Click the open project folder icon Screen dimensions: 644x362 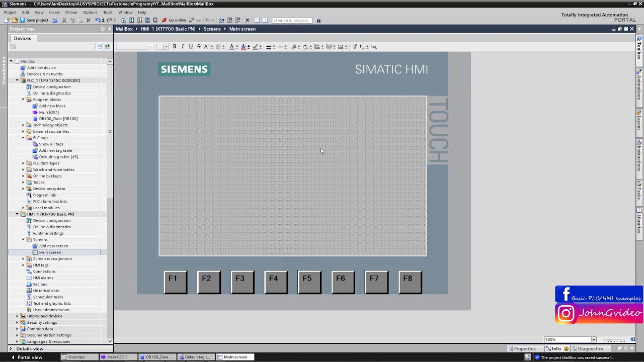click(x=15, y=20)
